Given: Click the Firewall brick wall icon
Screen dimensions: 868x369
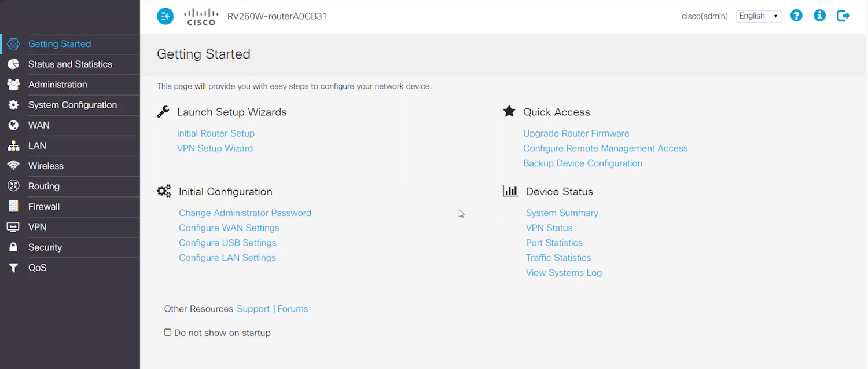Looking at the screenshot, I should (x=13, y=207).
